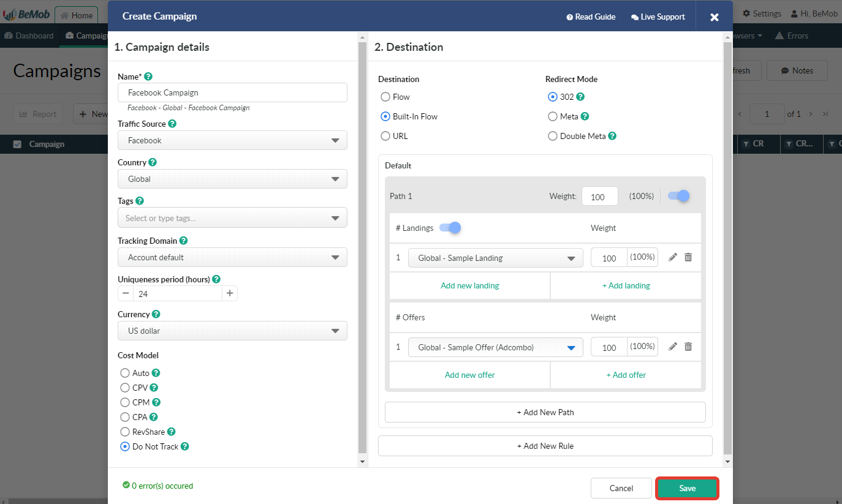Toggle the Landings switch
Screen dimensions: 842x504
point(450,228)
